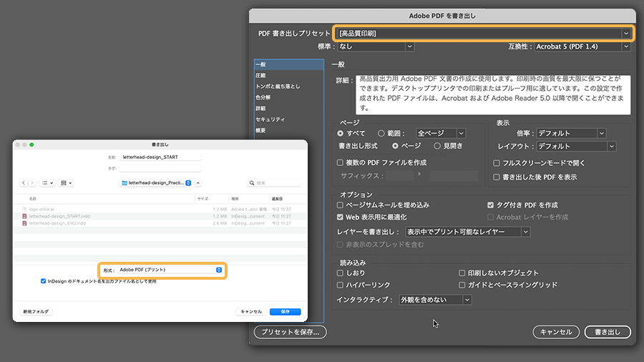Select the すべて pages radio button
Screen dimensions: 644x362
click(x=340, y=133)
